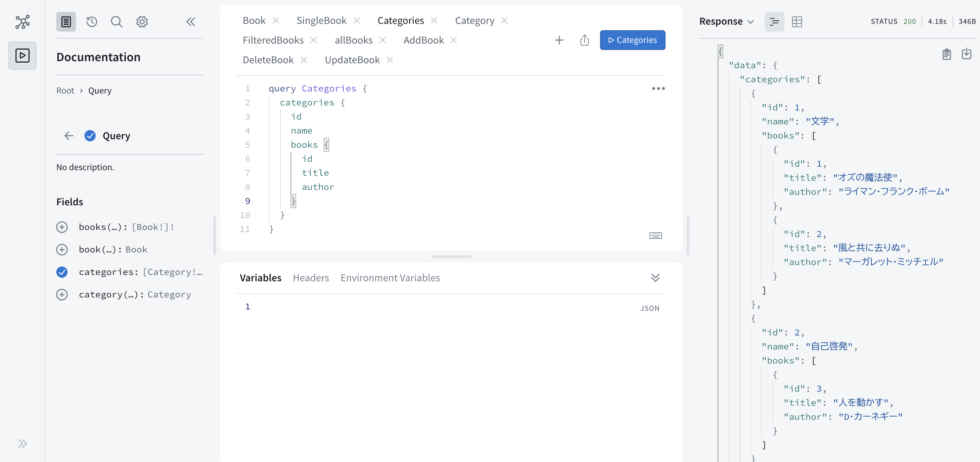Open the [Book!]! return type link
The height and width of the screenshot is (462, 980).
click(x=153, y=227)
